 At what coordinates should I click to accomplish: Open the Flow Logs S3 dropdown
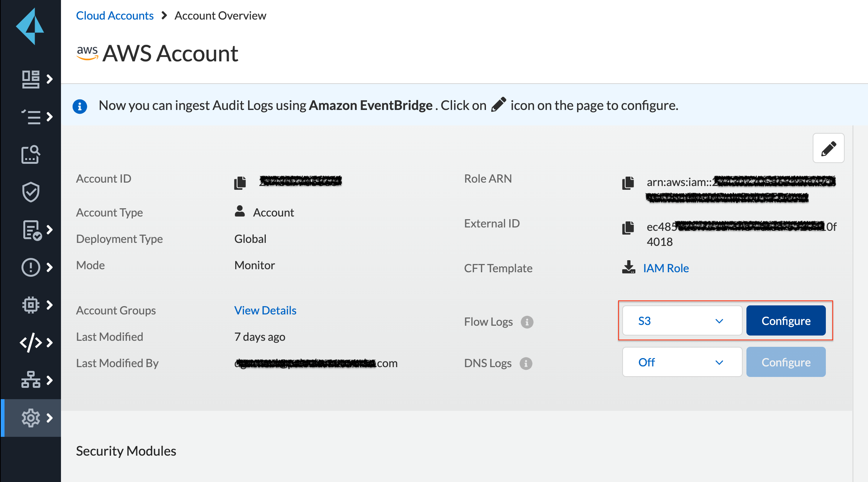coord(682,321)
